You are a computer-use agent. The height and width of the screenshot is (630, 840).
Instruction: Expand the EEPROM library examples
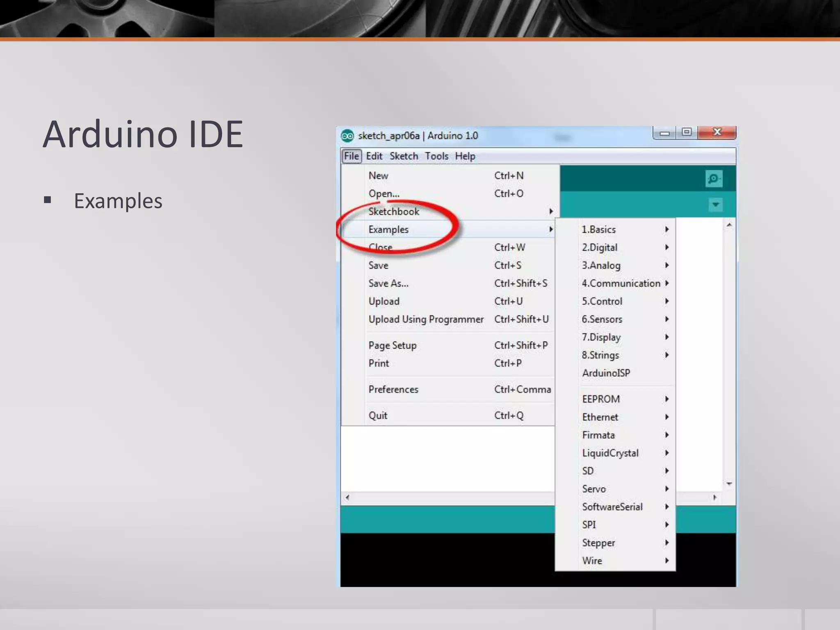[x=615, y=399]
